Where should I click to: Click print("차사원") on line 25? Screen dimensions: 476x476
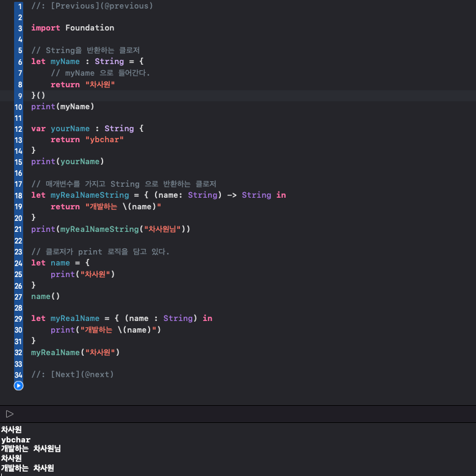point(82,275)
